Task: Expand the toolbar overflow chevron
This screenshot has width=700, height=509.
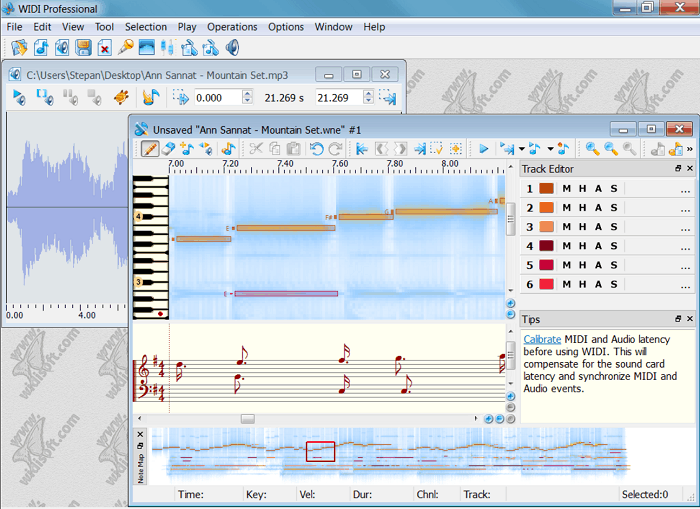Action: pyautogui.click(x=690, y=149)
